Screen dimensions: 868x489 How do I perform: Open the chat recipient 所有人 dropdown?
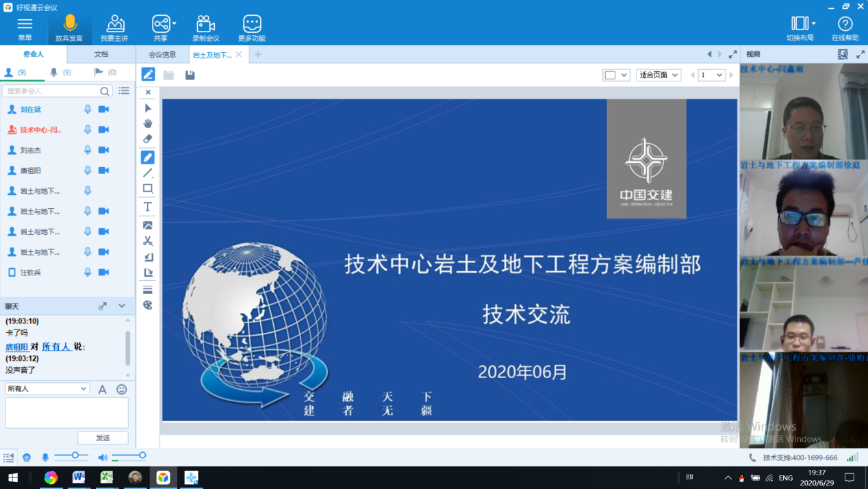[47, 389]
